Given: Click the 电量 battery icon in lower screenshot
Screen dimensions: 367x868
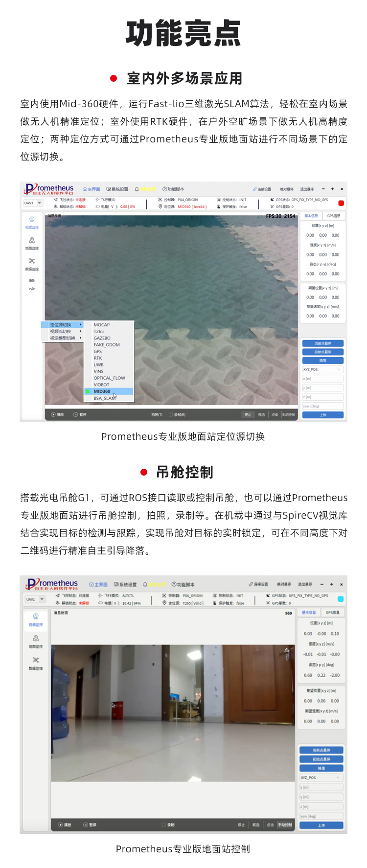Looking at the screenshot, I should [x=101, y=603].
